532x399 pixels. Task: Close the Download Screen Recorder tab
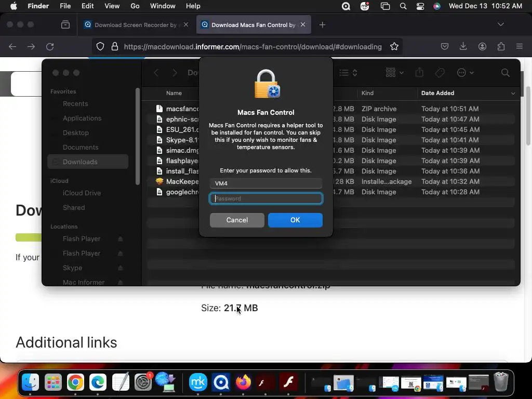point(186,24)
